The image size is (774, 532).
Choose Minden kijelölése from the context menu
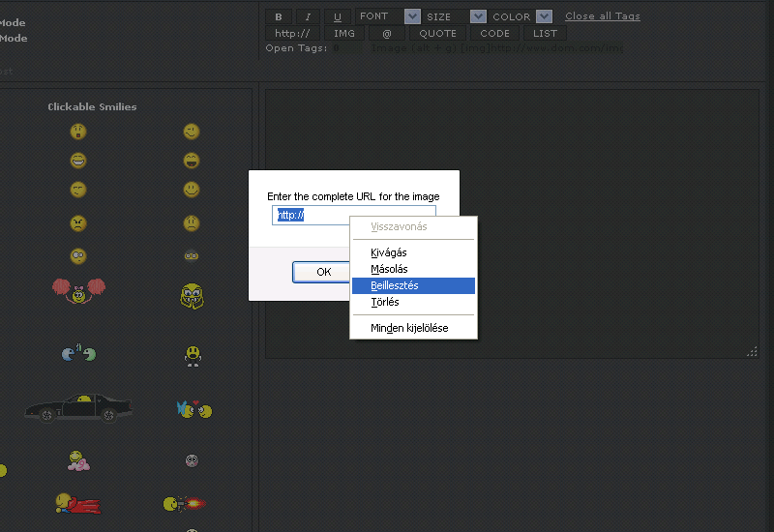coord(413,328)
